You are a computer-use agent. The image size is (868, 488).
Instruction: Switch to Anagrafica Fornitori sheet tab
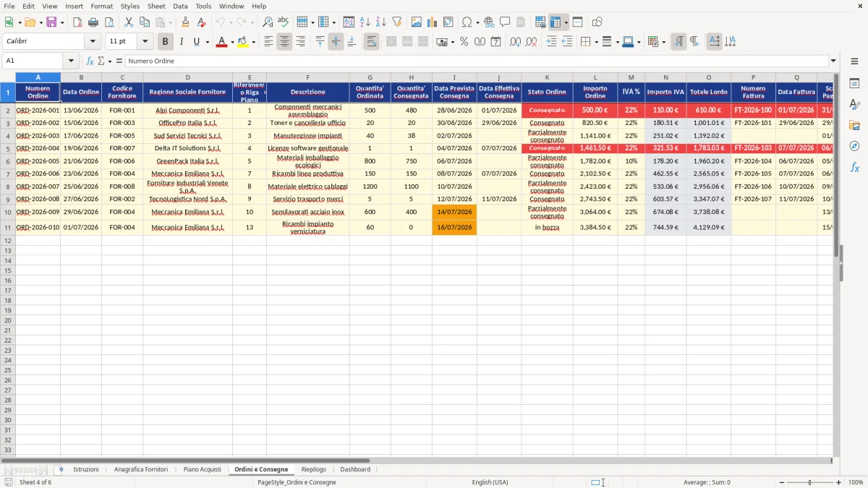point(141,469)
